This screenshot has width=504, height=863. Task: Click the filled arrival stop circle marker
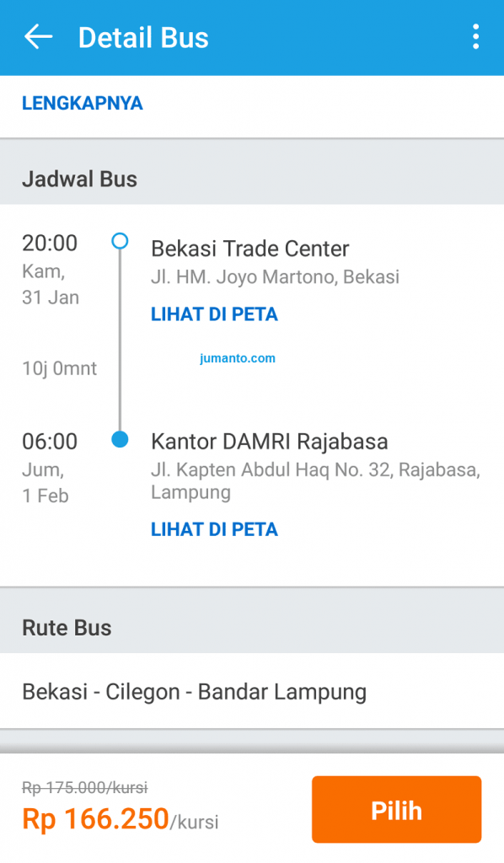[x=120, y=439]
